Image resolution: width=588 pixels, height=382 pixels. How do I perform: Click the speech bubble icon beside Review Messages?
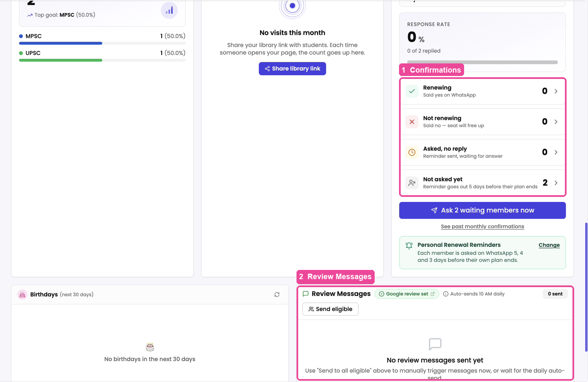pos(306,294)
